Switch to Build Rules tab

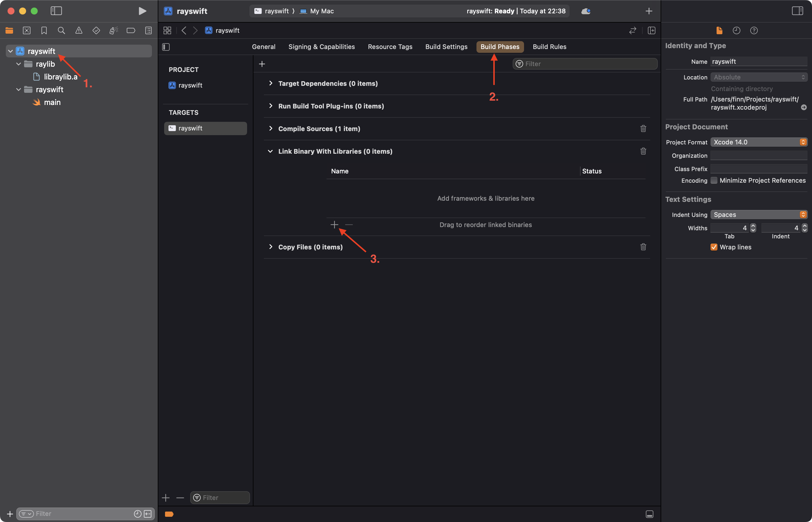[x=549, y=47]
